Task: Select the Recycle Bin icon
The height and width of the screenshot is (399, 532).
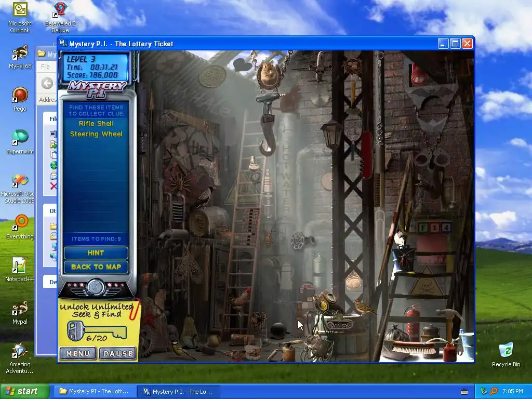Action: [506, 354]
